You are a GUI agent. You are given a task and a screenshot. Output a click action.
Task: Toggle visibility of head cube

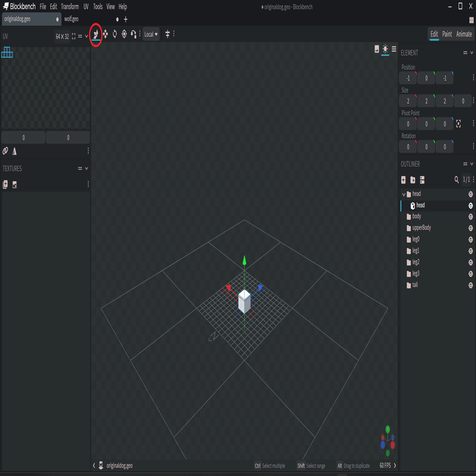(x=471, y=206)
